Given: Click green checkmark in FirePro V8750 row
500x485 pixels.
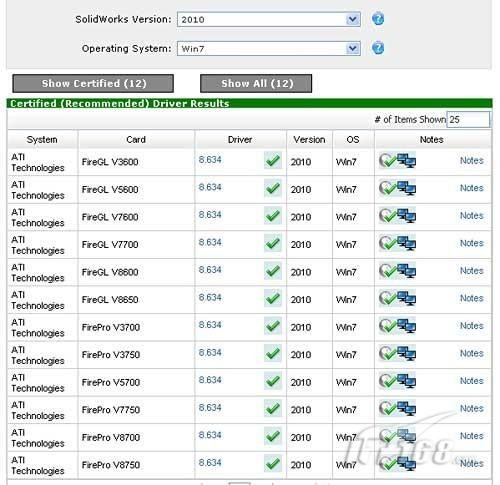Looking at the screenshot, I should click(x=273, y=464).
